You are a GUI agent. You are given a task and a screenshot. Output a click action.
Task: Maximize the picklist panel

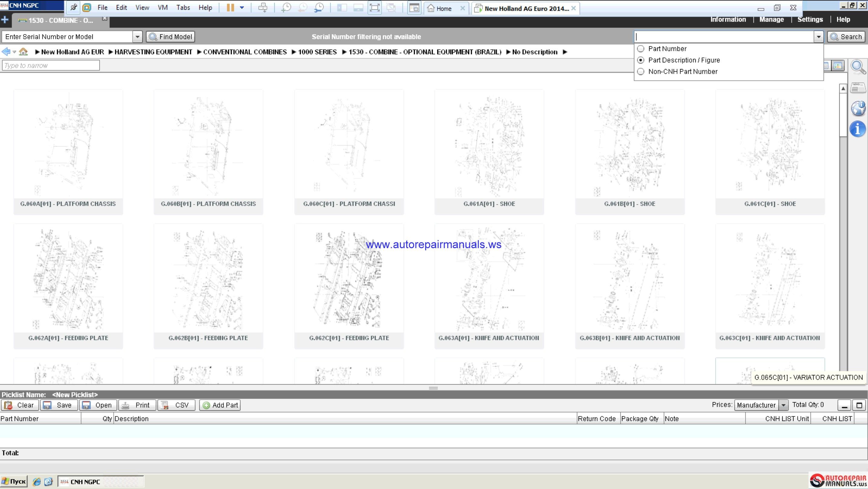(x=859, y=405)
